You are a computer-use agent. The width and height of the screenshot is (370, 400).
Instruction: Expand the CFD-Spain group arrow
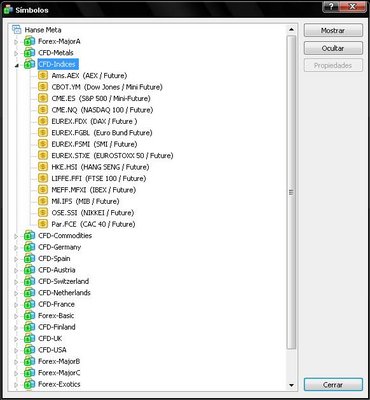(x=16, y=259)
